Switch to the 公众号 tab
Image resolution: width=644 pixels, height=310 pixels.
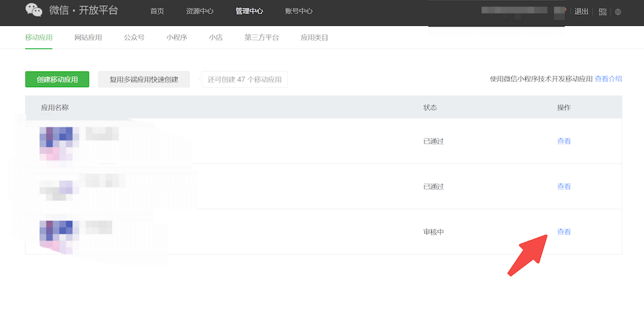tap(134, 38)
